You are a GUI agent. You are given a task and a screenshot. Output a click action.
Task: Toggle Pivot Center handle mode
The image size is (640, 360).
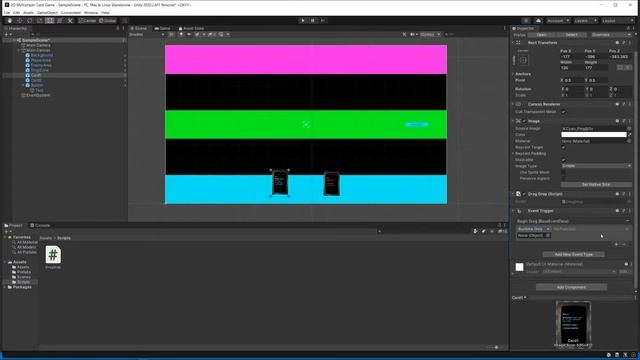click(x=87, y=20)
